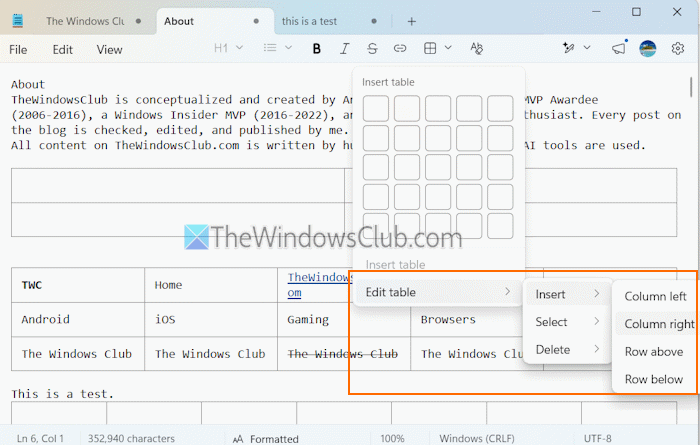Insert Row above
Viewport: 700px width, 445px height.
(655, 351)
